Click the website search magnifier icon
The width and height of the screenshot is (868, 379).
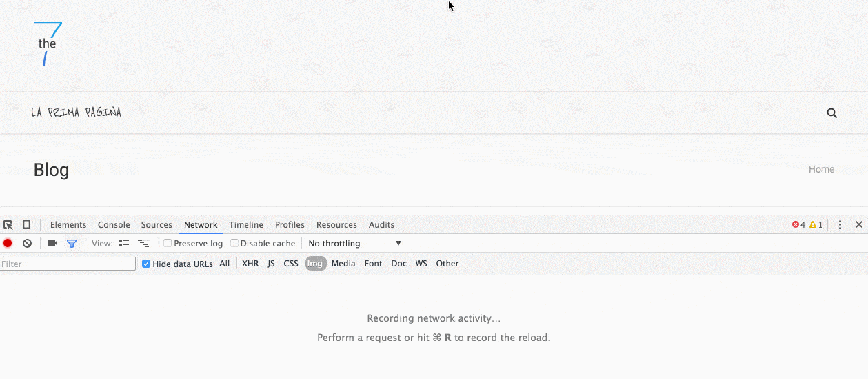(831, 113)
